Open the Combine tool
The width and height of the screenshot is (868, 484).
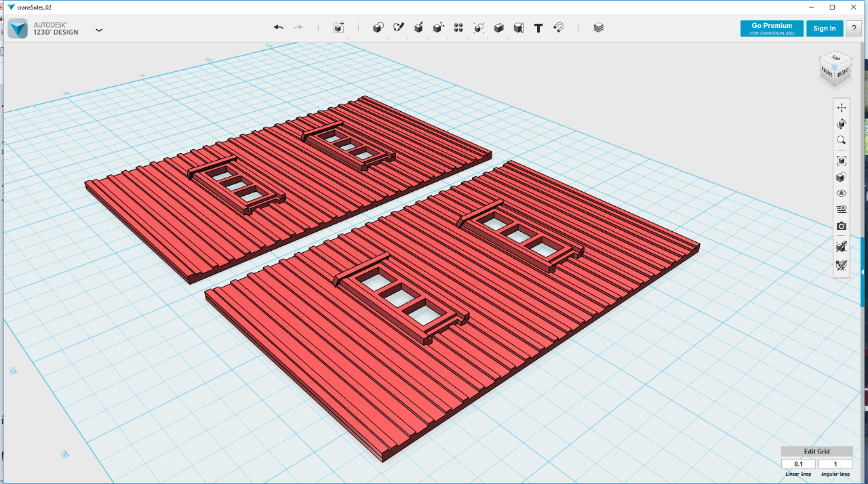pyautogui.click(x=498, y=28)
